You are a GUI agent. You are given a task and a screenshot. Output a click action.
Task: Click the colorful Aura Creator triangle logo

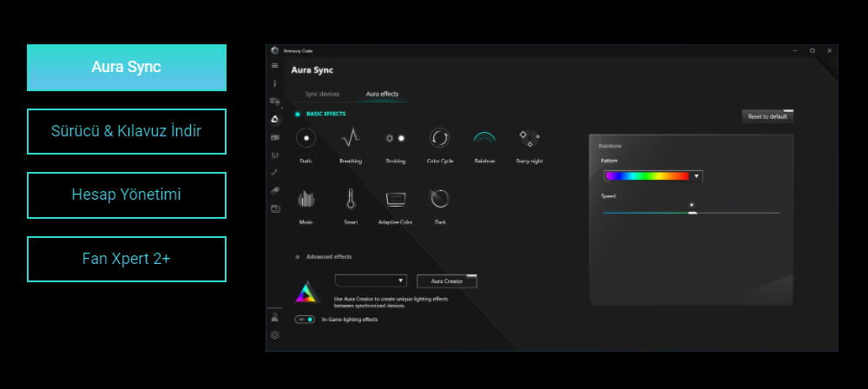click(x=306, y=292)
